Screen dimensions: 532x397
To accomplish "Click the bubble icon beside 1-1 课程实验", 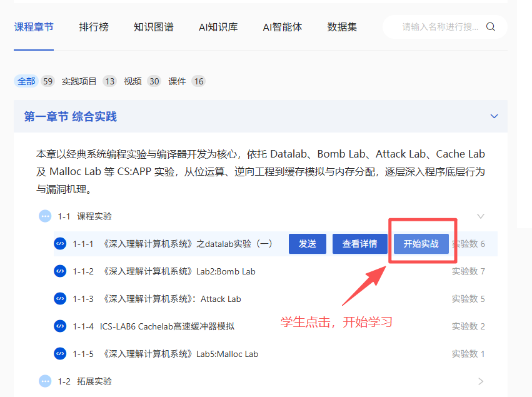I will [x=45, y=216].
